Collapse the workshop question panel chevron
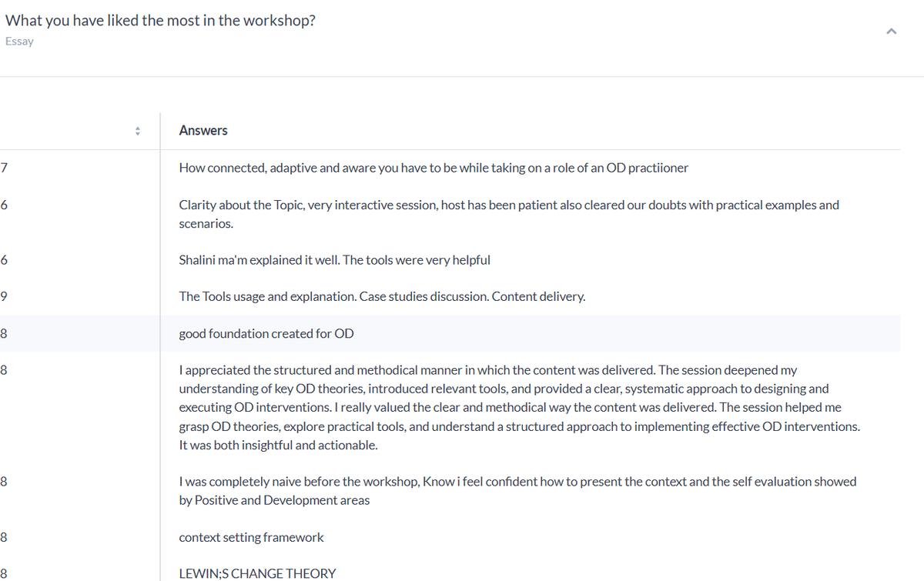 pyautogui.click(x=892, y=32)
